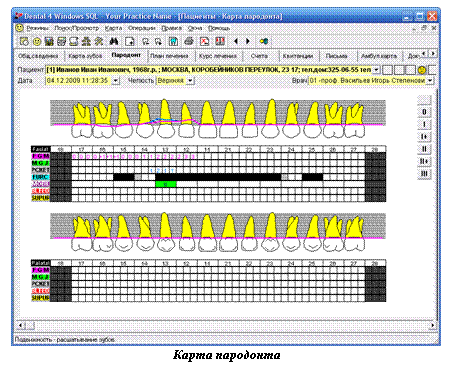This screenshot has height=388, width=456.
Task: Click horizontal scrollbar right arrow
Action: [x=433, y=325]
